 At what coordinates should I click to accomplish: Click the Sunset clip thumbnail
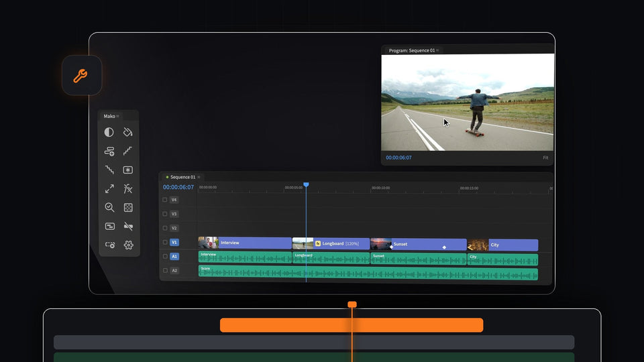tap(381, 244)
